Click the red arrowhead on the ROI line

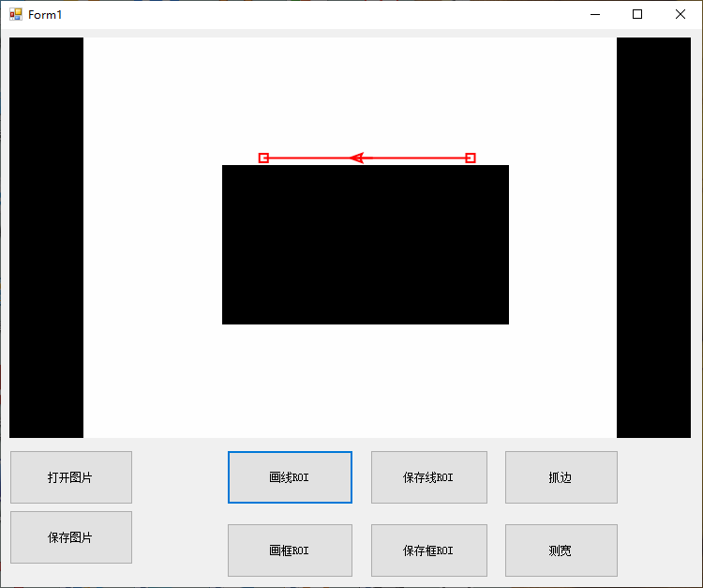point(357,158)
